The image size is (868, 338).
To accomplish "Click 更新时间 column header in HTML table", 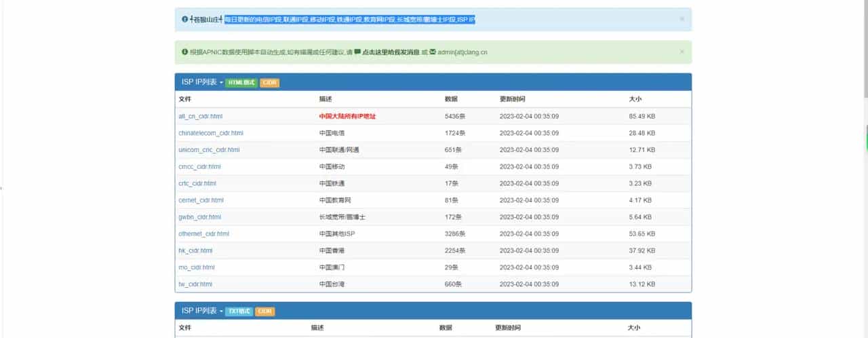I will [x=512, y=99].
